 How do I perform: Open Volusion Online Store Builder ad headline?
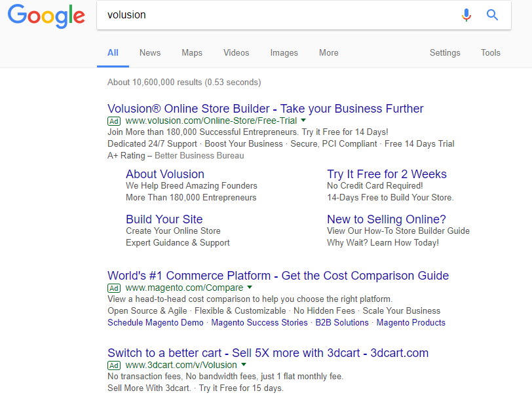[x=265, y=109]
